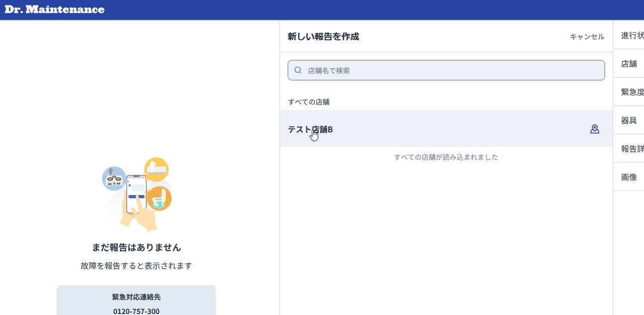The height and width of the screenshot is (315, 644).
Task: Click the Dr. Maintenance logo
Action: (x=55, y=9)
